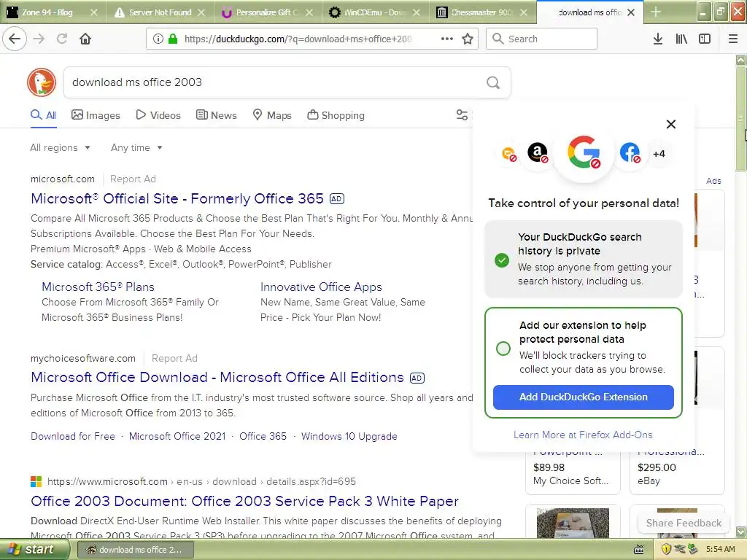Open the Library bookshelf icon
This screenshot has height=560, width=747.
point(681,39)
